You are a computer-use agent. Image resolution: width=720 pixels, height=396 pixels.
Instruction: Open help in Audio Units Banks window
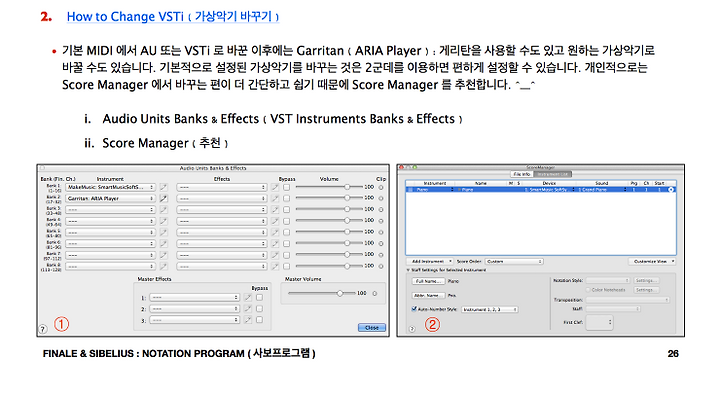pyautogui.click(x=43, y=329)
